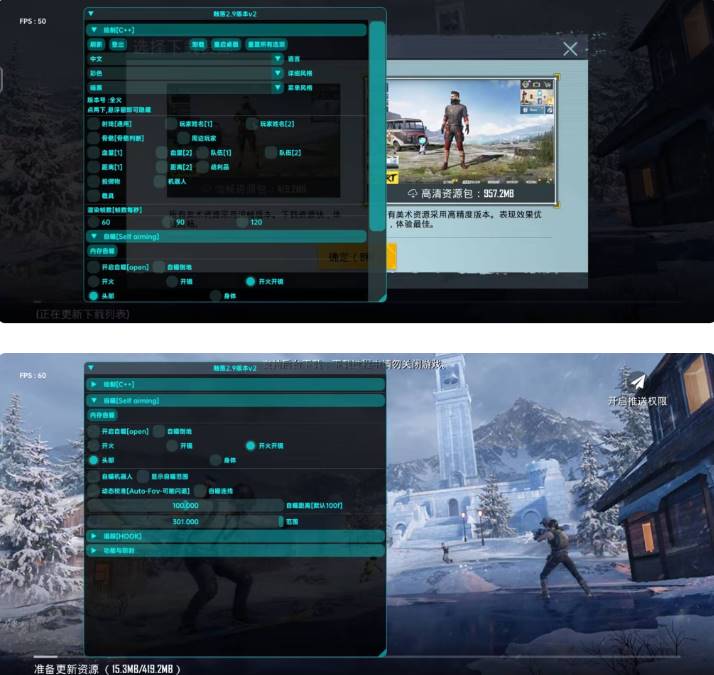Enable the 自瞄连线 checkbox next to Auto-Fov

point(200,491)
